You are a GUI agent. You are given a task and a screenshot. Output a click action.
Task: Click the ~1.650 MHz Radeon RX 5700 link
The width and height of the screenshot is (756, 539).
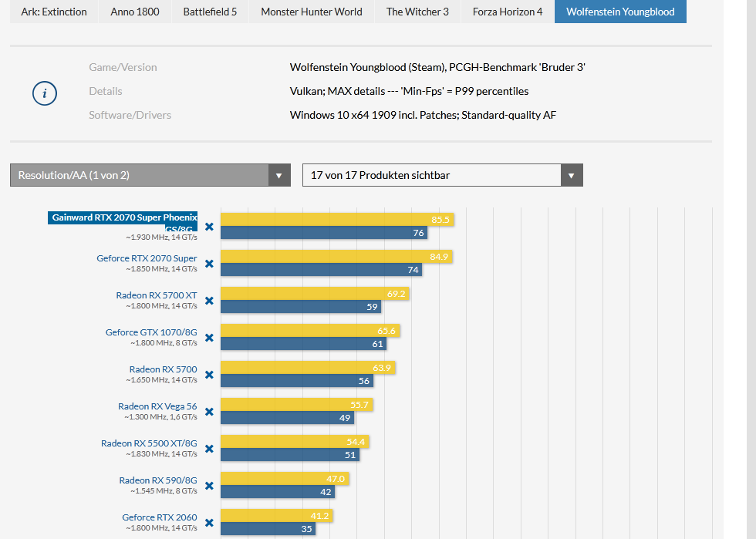pyautogui.click(x=163, y=369)
